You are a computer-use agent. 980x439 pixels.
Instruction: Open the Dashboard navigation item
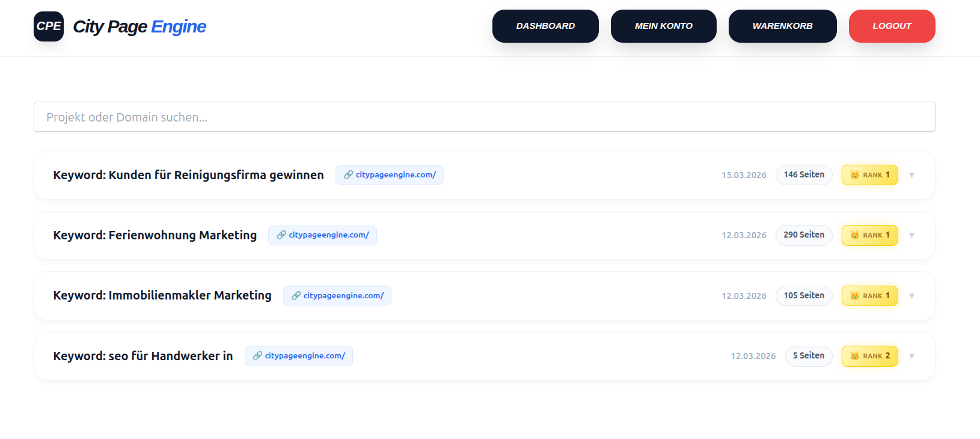[x=545, y=26]
